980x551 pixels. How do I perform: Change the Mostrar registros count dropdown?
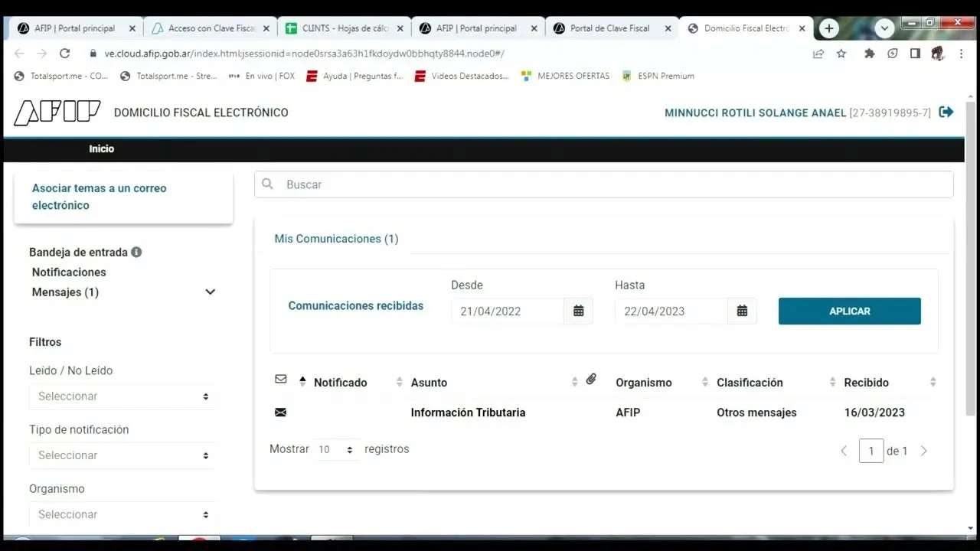[335, 450]
